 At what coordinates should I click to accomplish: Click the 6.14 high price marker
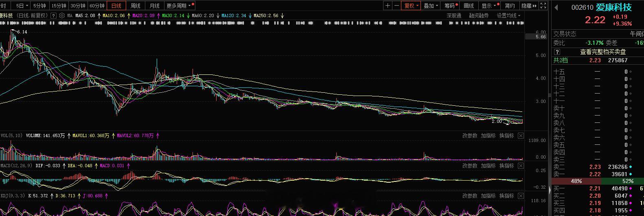point(22,32)
